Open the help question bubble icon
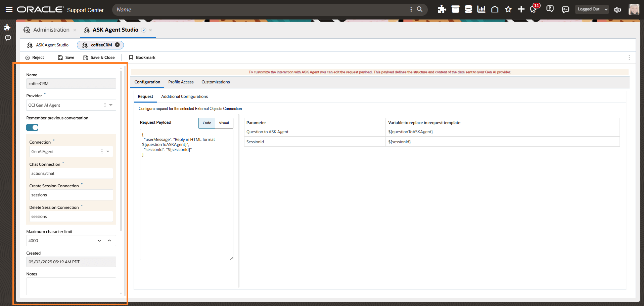This screenshot has width=644, height=306. point(550,9)
